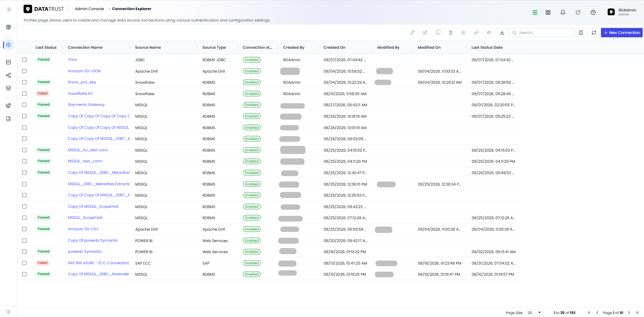Image resolution: width=644 pixels, height=317 pixels.
Task: Check the Trino row checkbox
Action: [24, 60]
